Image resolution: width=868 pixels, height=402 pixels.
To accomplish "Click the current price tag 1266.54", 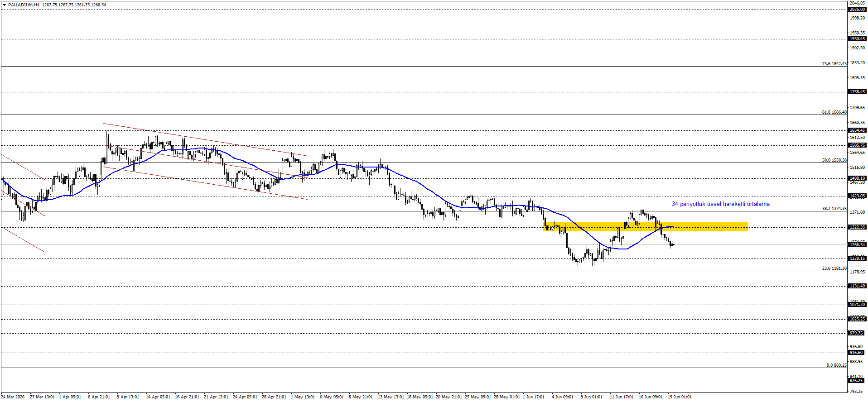I will [857, 245].
